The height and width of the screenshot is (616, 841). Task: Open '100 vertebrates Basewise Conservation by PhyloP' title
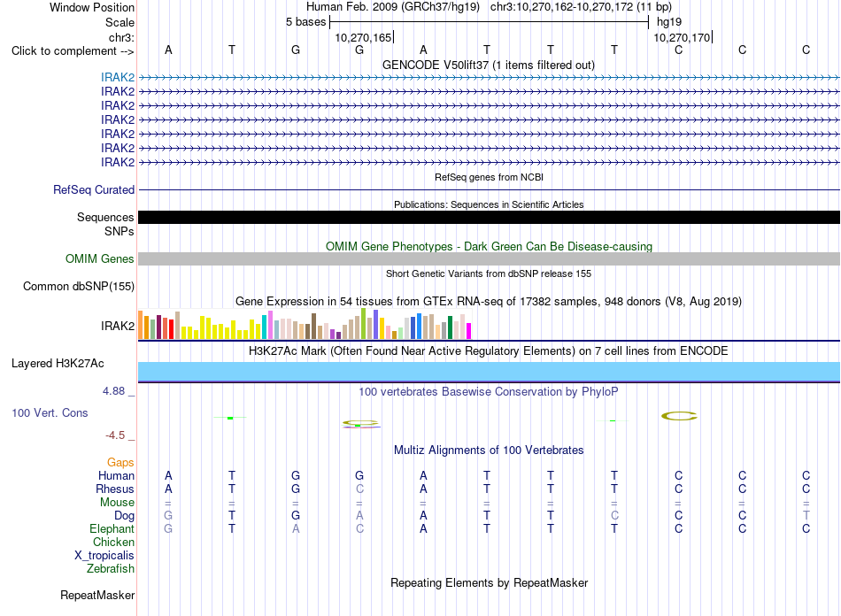[x=489, y=392]
